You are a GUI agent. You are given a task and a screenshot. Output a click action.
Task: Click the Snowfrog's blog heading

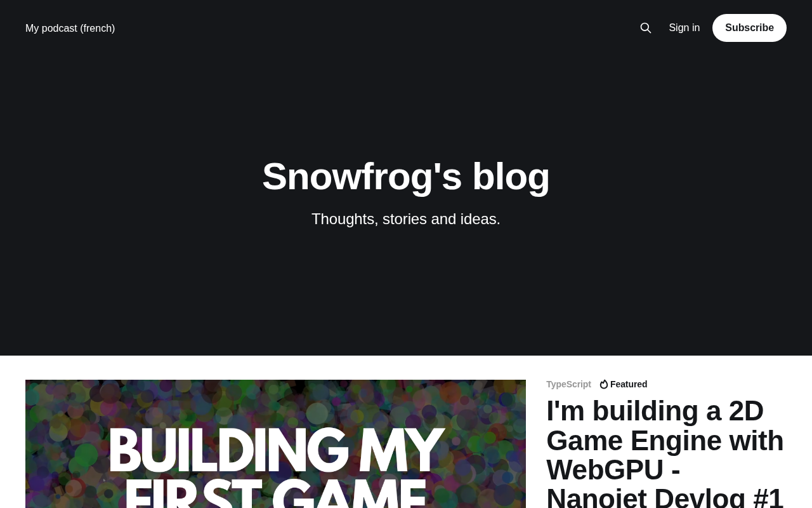point(406,177)
